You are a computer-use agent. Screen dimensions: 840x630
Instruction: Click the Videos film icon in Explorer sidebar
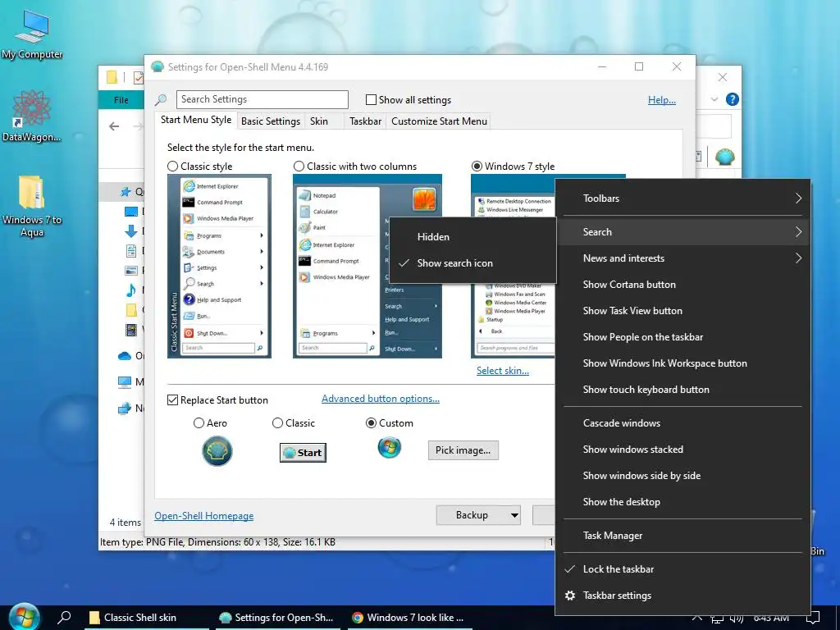coord(131,330)
